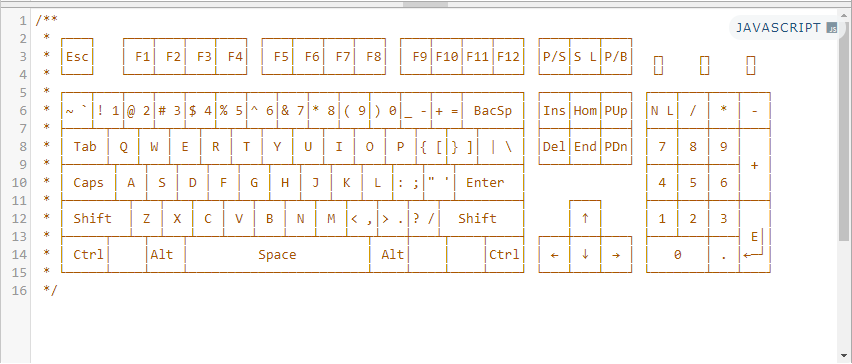Click the 'PUp' key text
This screenshot has width=852, height=364.
616,111
